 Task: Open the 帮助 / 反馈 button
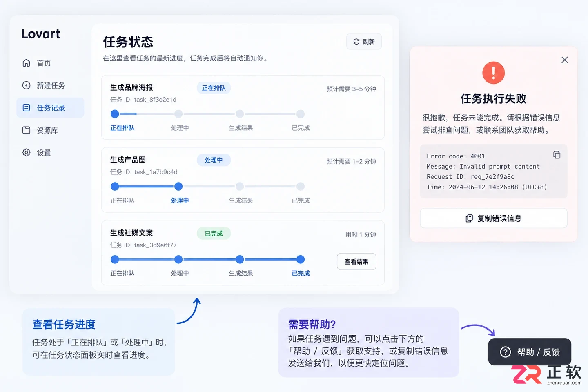530,352
